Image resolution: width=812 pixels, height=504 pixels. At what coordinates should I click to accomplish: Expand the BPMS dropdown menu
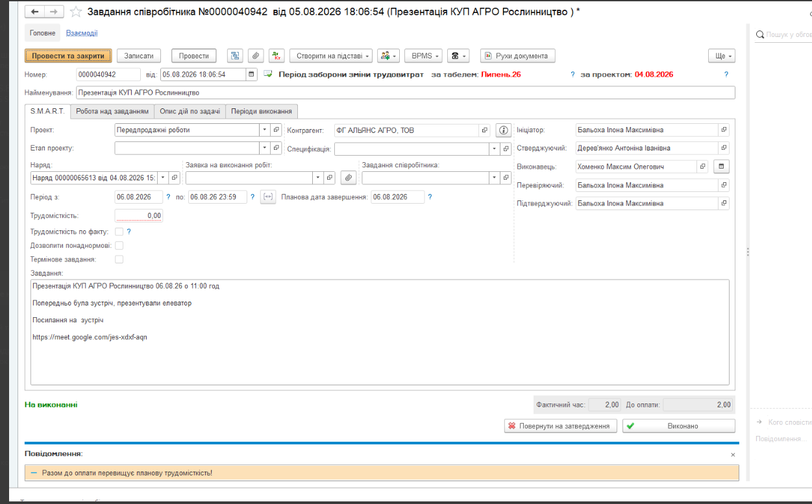pyautogui.click(x=423, y=56)
